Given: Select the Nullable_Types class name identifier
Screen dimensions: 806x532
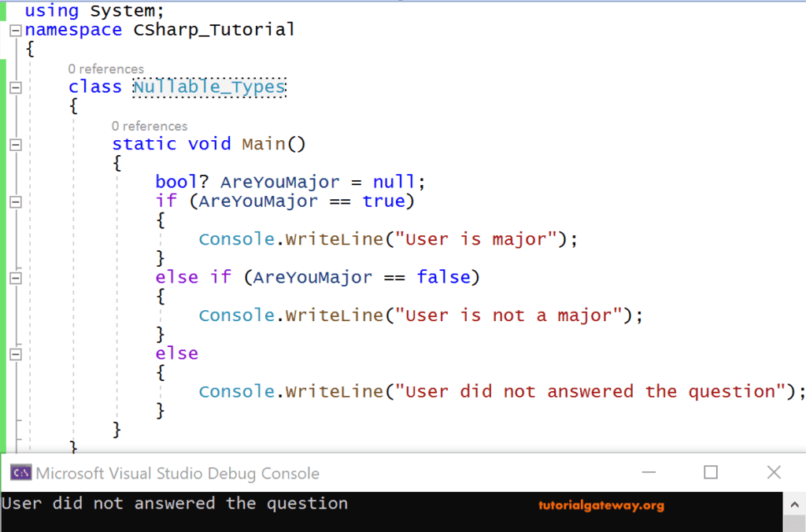Looking at the screenshot, I should (208, 87).
